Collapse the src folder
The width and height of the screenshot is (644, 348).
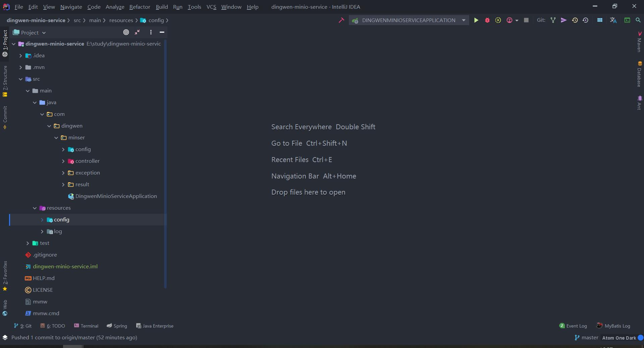click(x=20, y=79)
